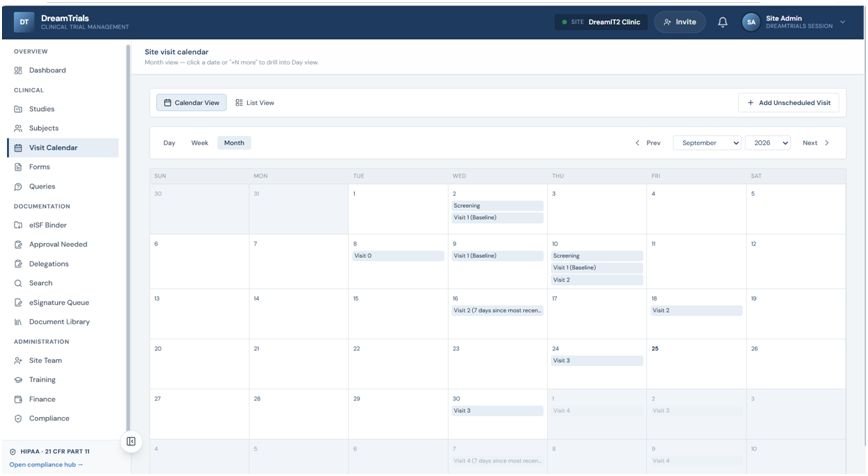Click Add Unscheduled Visit

coord(788,103)
